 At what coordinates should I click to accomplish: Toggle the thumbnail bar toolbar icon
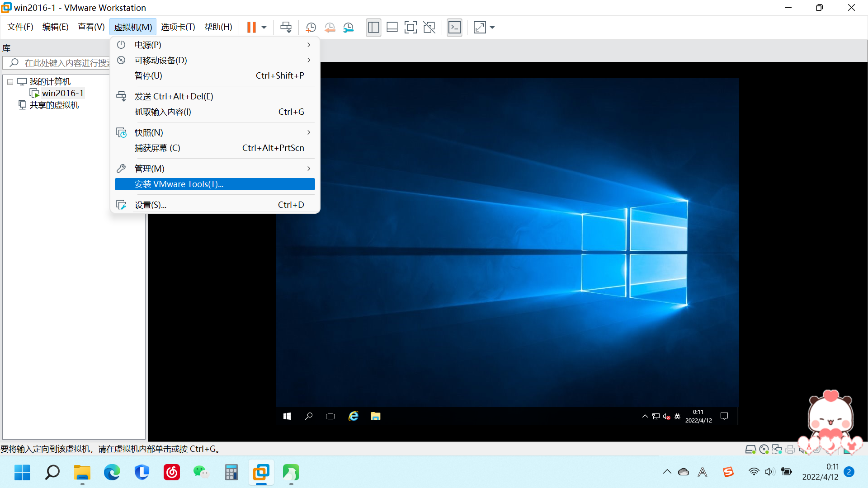[392, 28]
